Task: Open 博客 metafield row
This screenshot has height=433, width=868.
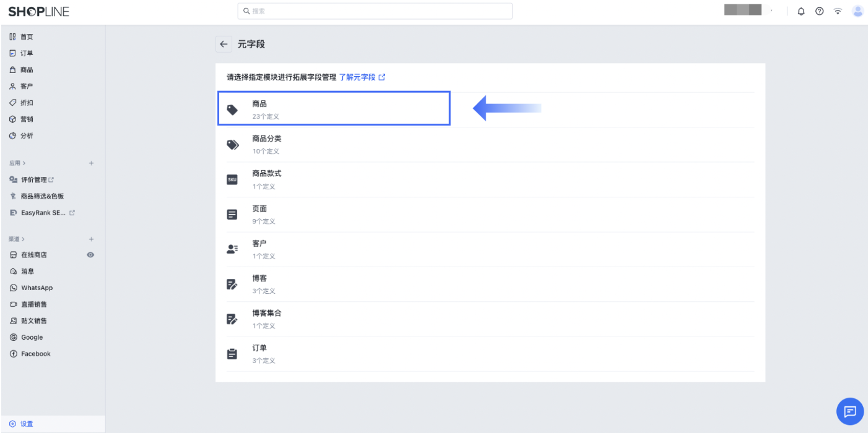Action: point(490,285)
